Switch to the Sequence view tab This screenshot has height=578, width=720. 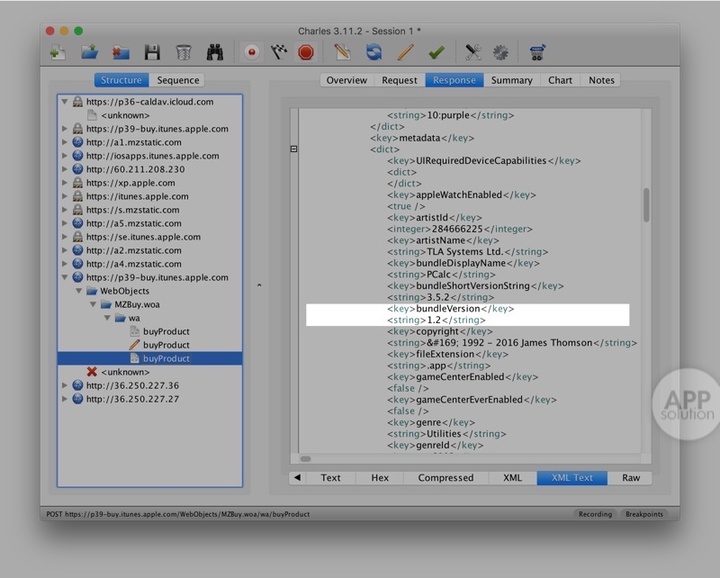[x=178, y=80]
